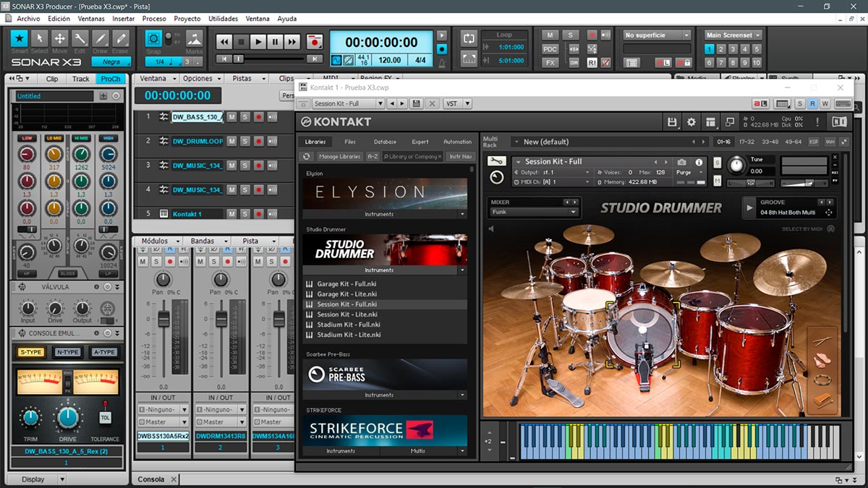Select the S-TYPE console emulator

[31, 352]
